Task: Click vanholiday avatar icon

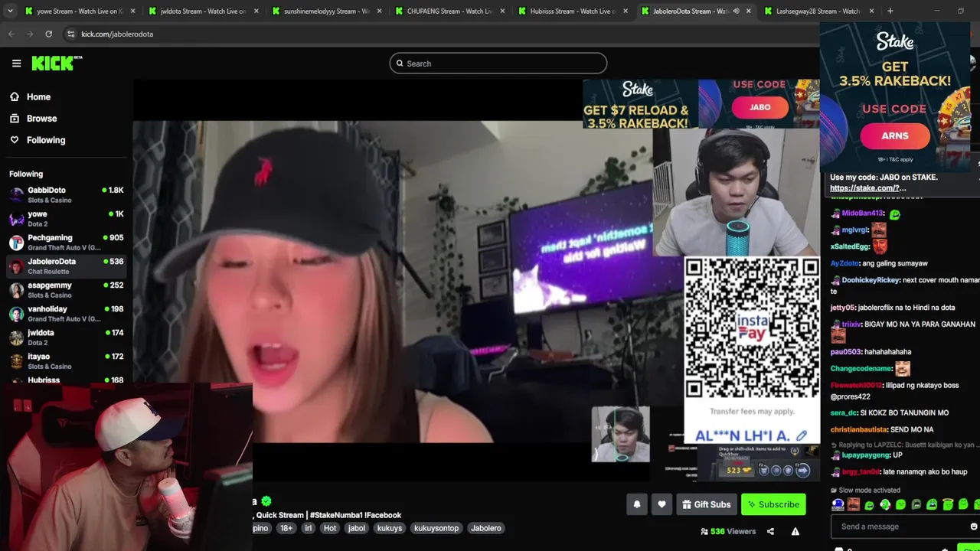Action: click(16, 314)
